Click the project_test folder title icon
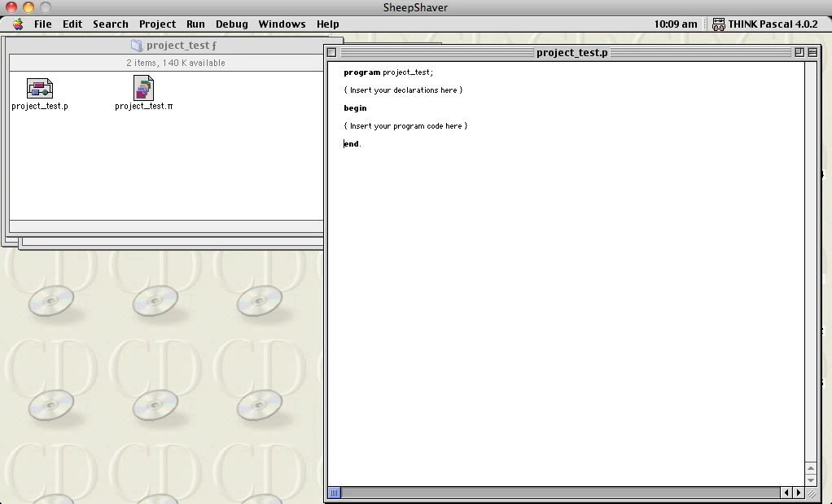 tap(137, 46)
